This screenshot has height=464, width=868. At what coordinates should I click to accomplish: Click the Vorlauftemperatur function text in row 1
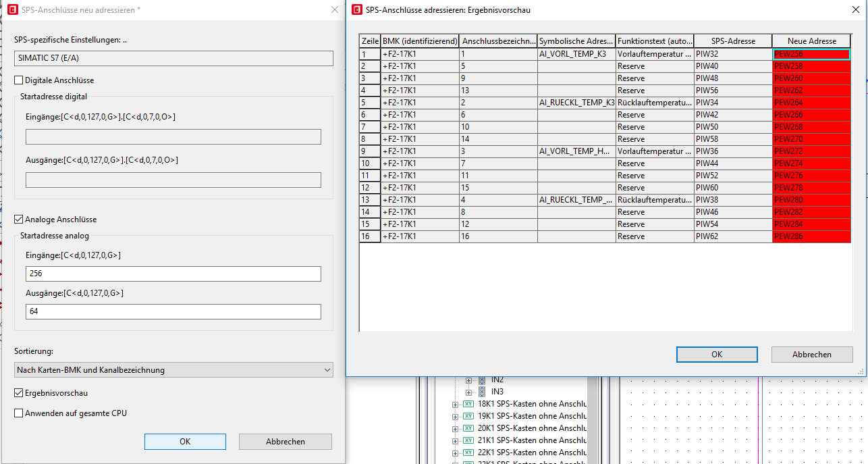(x=655, y=54)
